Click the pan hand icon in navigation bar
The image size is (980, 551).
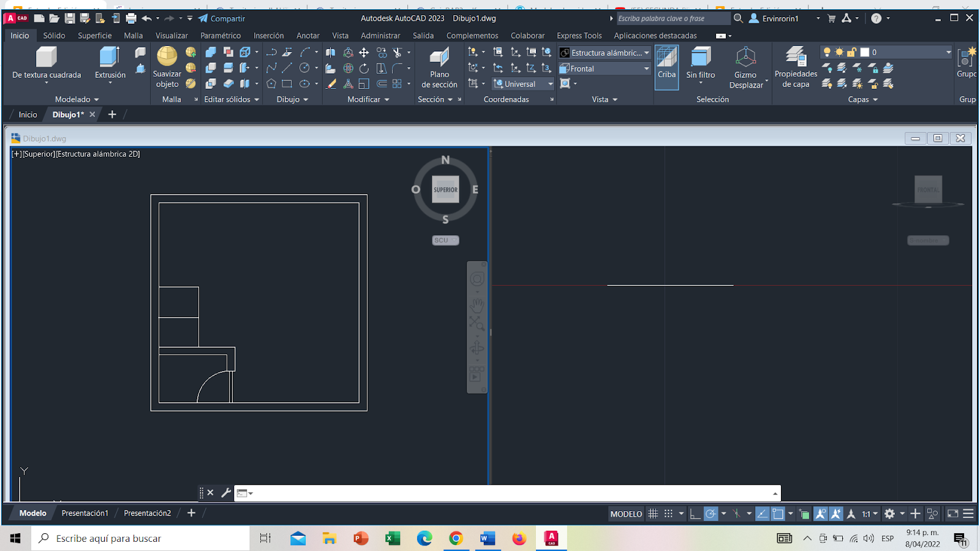(477, 304)
